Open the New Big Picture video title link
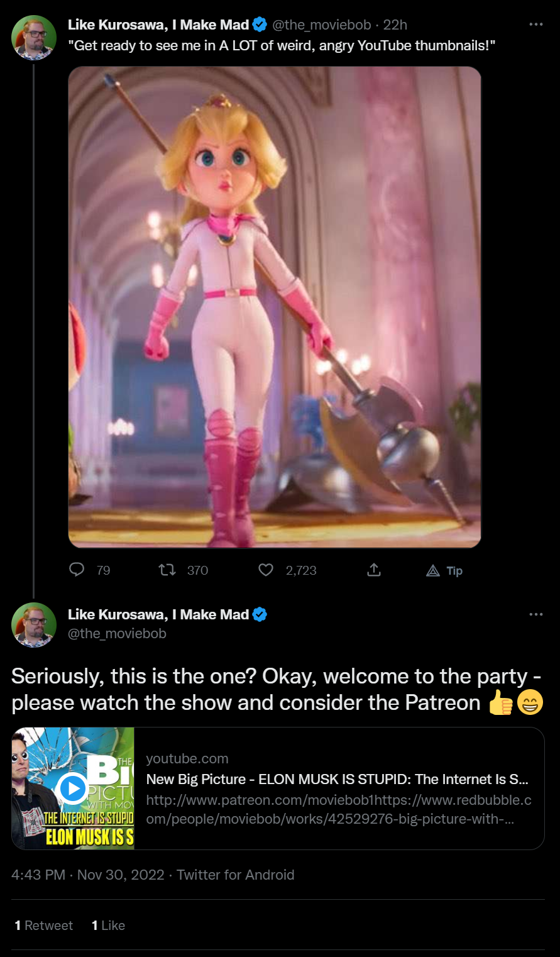 [337, 779]
